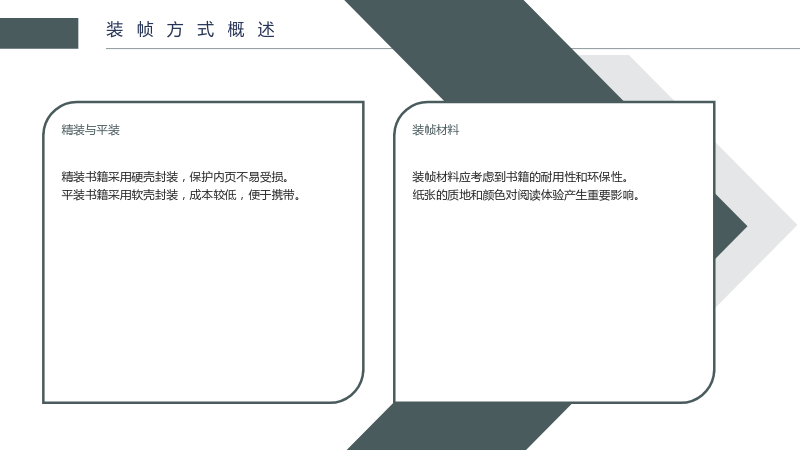Select the line 纸张的质地和颜色对阅读体验产生重要影响

click(526, 195)
